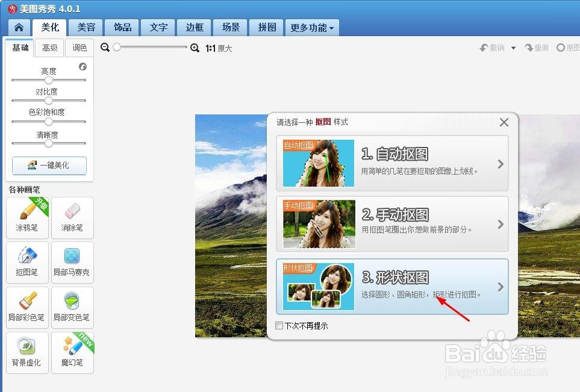Click the 重做 redo button
580x392 pixels.
[x=537, y=48]
